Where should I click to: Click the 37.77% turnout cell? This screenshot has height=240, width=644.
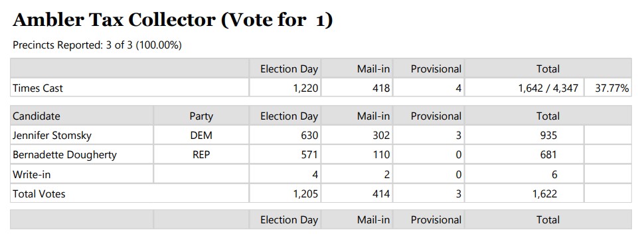[612, 88]
